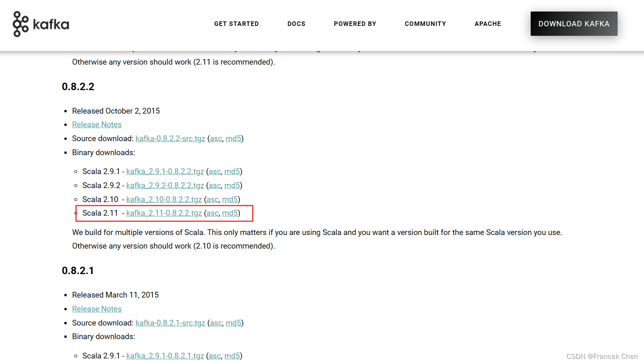
Task: Open md5 for kafka_2.9.2-0.8.2.2.tgz
Action: pyautogui.click(x=232, y=186)
